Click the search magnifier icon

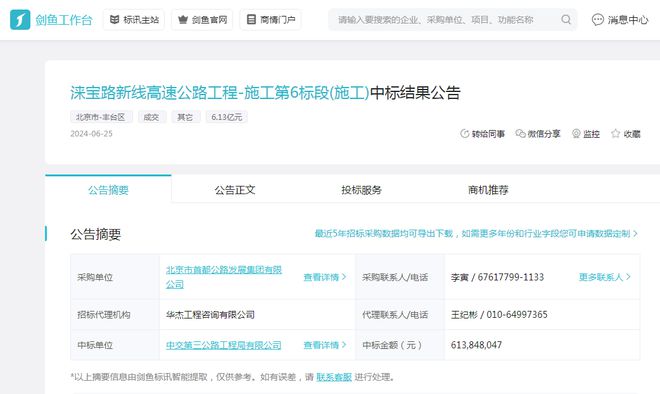coord(566,19)
